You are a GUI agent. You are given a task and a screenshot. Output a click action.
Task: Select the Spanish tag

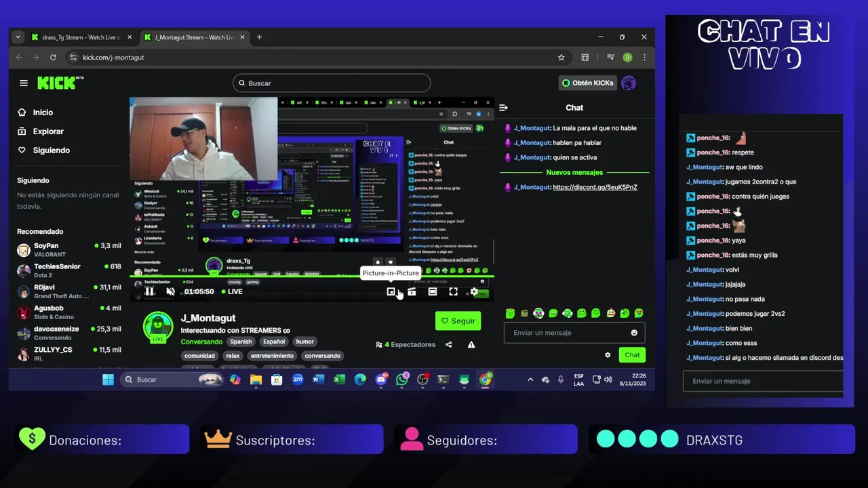coord(241,342)
